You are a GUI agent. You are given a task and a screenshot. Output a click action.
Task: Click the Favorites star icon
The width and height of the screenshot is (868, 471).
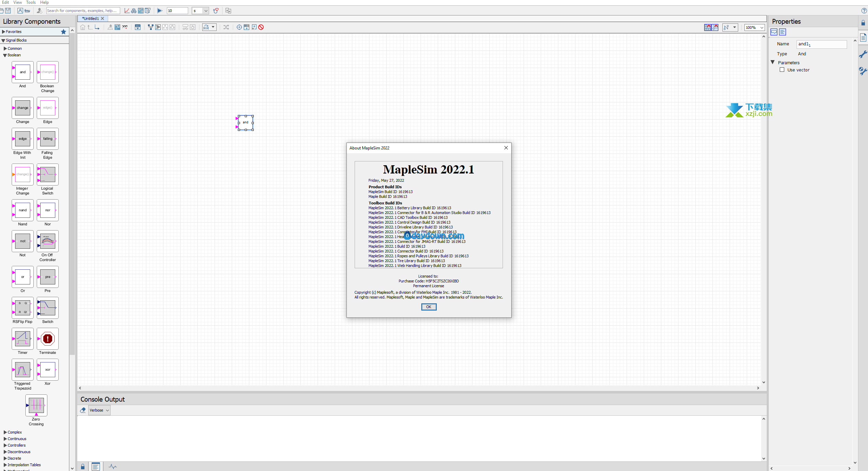64,32
